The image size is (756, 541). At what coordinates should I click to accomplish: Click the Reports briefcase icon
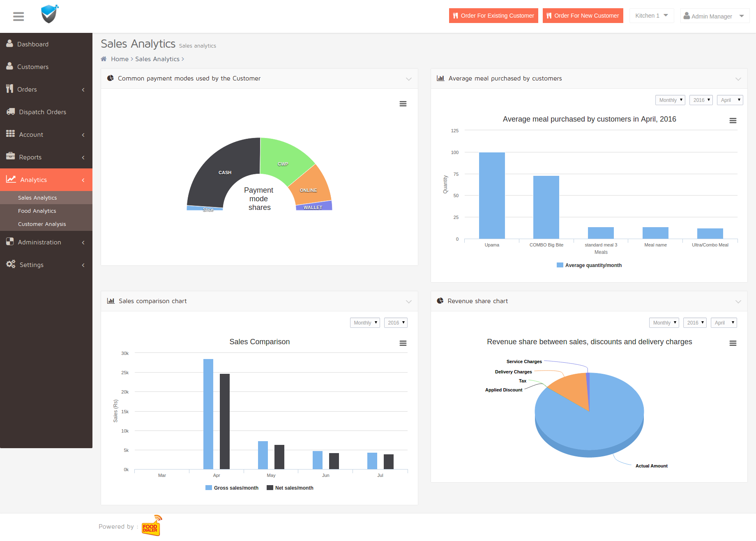point(11,156)
